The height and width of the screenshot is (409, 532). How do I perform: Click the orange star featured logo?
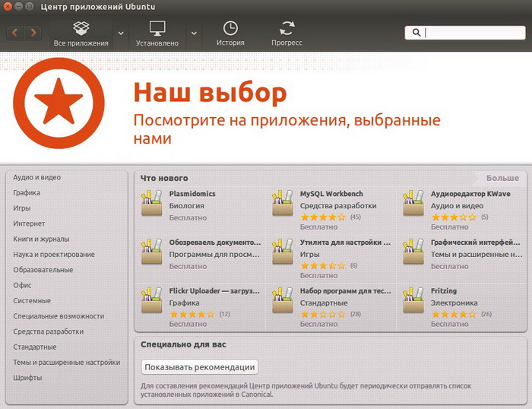[59, 103]
